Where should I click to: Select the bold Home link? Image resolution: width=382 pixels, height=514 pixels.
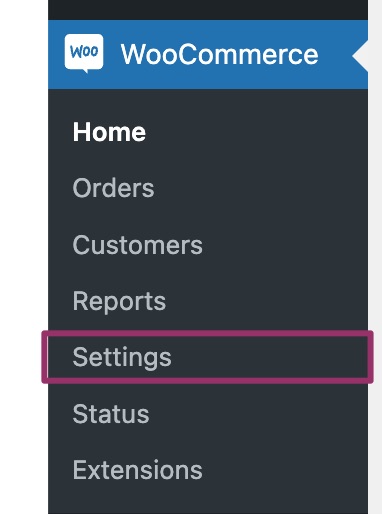(109, 132)
